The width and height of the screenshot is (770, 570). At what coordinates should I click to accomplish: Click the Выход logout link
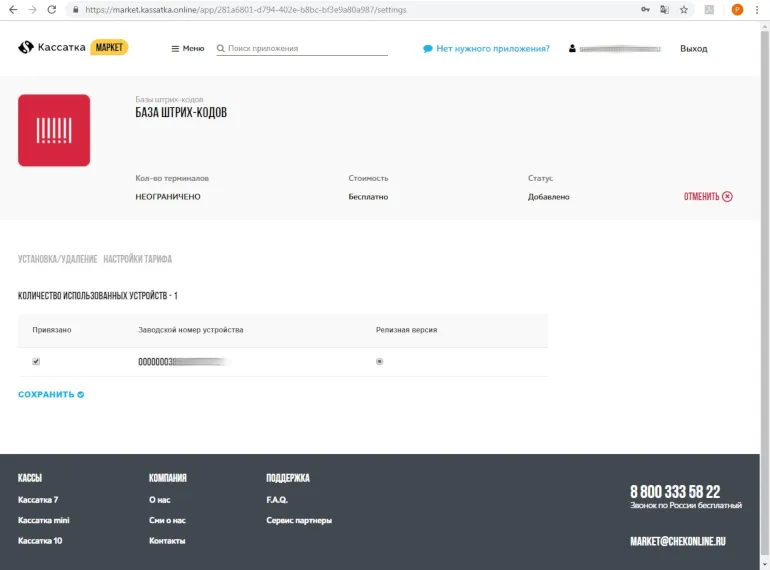693,49
